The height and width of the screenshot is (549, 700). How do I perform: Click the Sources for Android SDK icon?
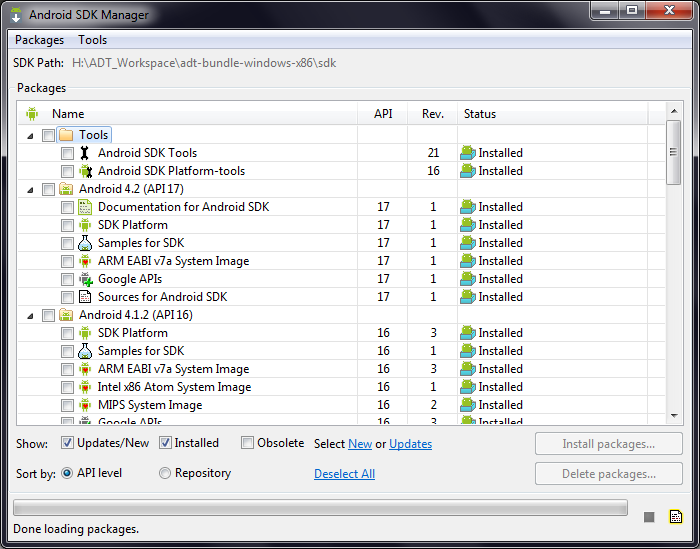point(85,297)
